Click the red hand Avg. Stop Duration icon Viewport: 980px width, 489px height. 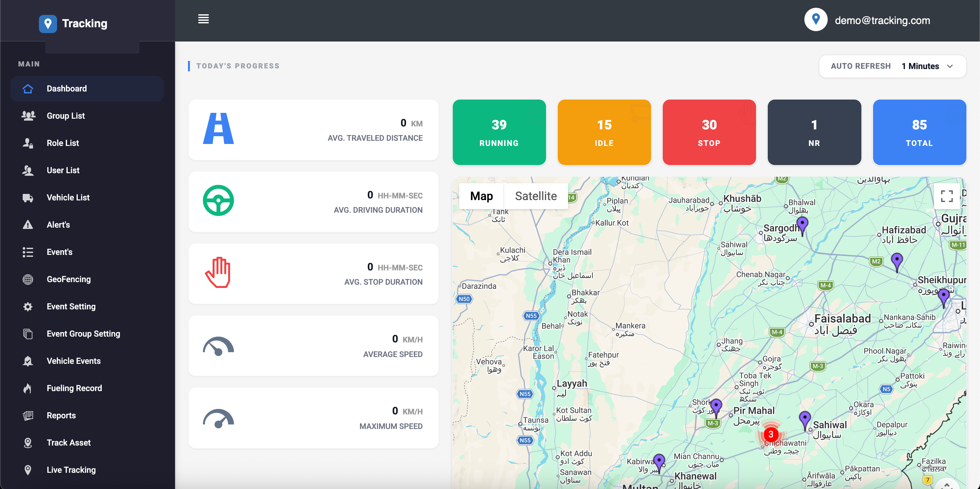tap(218, 272)
